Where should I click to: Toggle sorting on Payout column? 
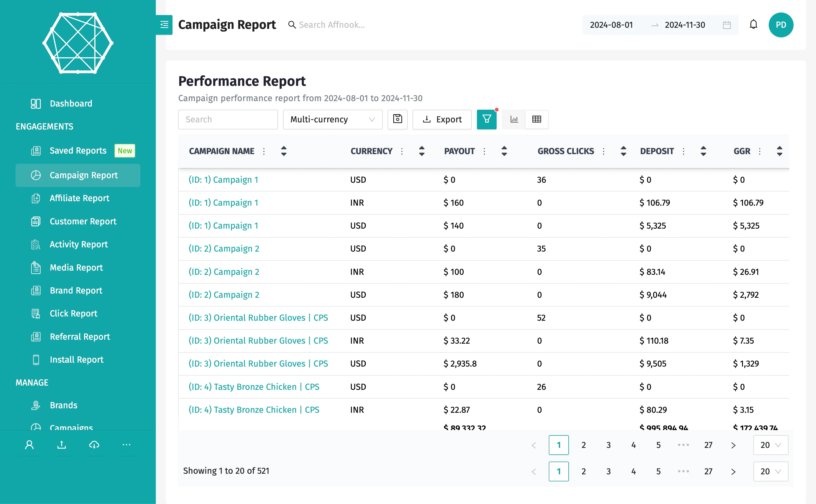[x=504, y=151]
